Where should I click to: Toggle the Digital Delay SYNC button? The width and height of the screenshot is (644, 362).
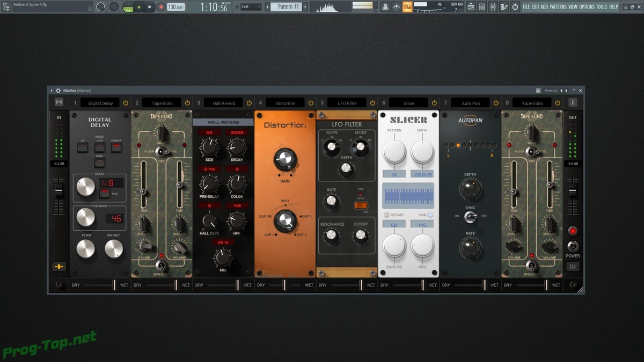105,193
